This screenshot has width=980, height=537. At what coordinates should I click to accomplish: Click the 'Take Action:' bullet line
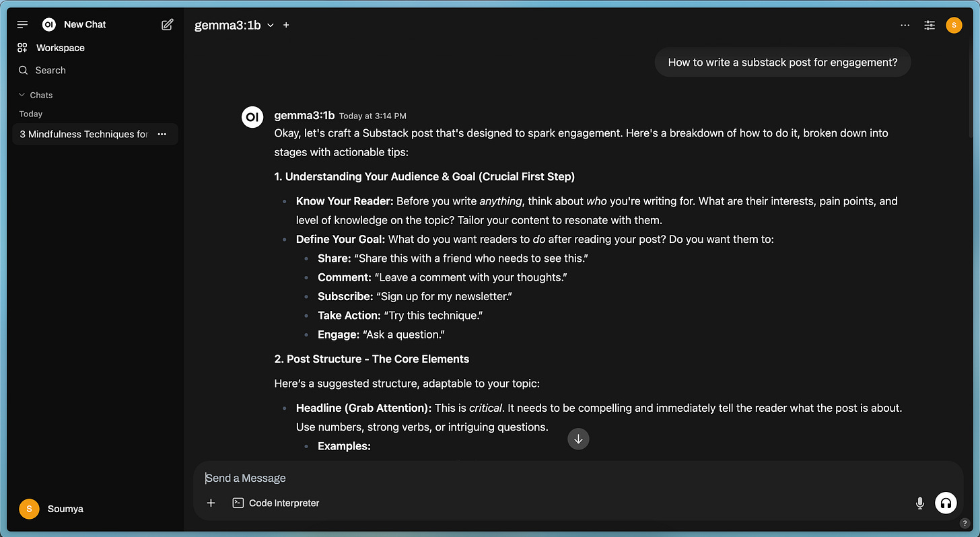(400, 315)
